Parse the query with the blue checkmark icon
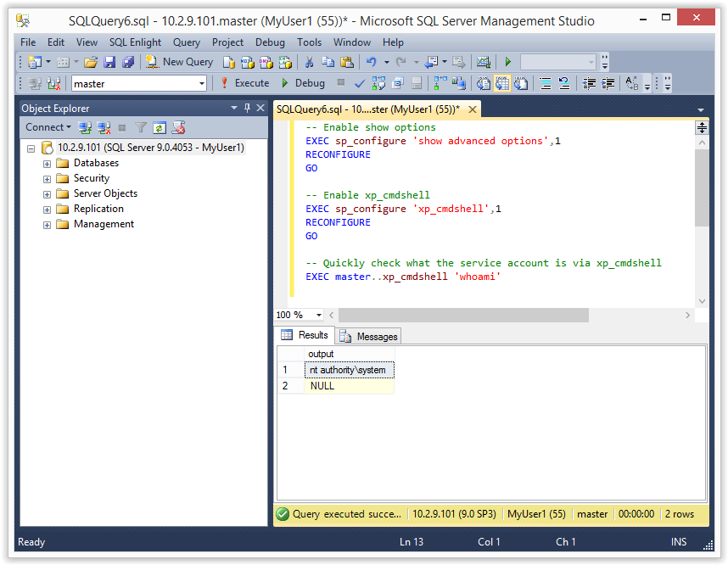 pos(360,84)
